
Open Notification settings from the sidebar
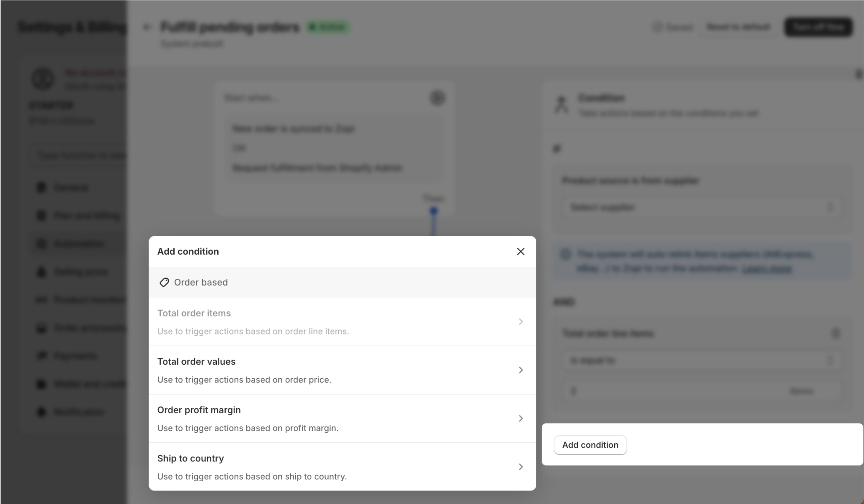pos(41,412)
